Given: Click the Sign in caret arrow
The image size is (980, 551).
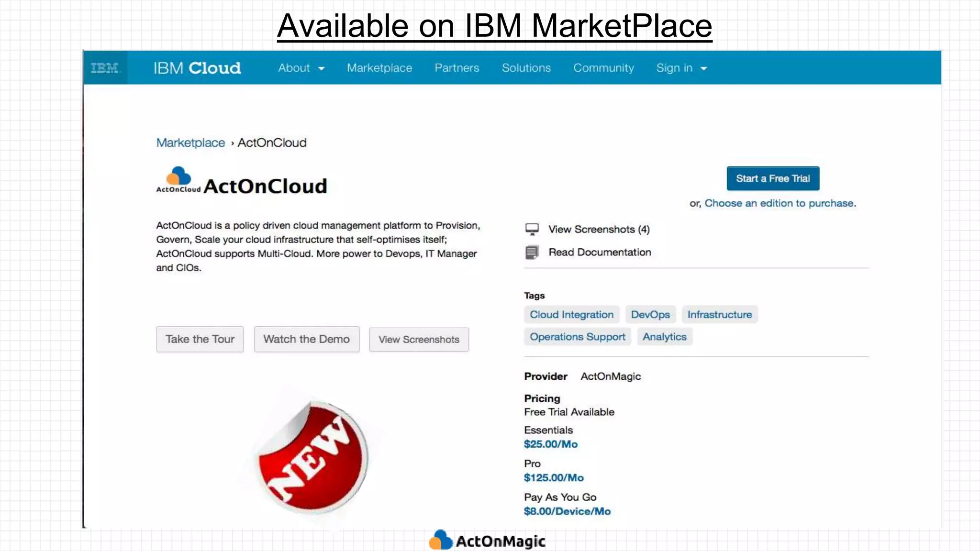Looking at the screenshot, I should tap(703, 68).
